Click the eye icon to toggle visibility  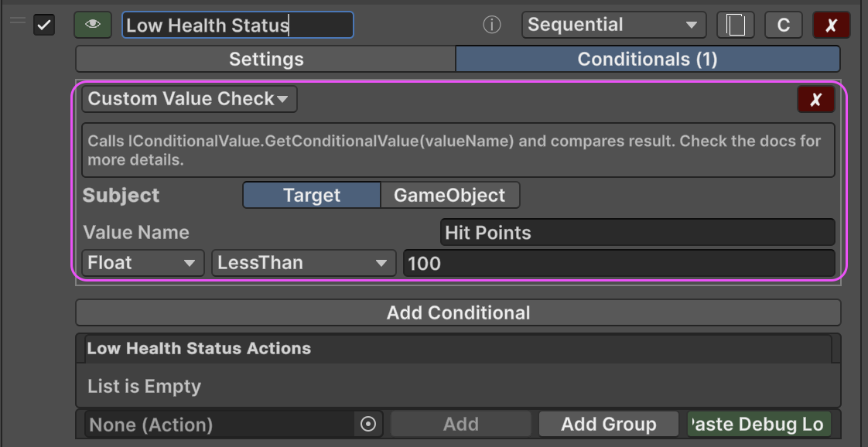pyautogui.click(x=93, y=25)
